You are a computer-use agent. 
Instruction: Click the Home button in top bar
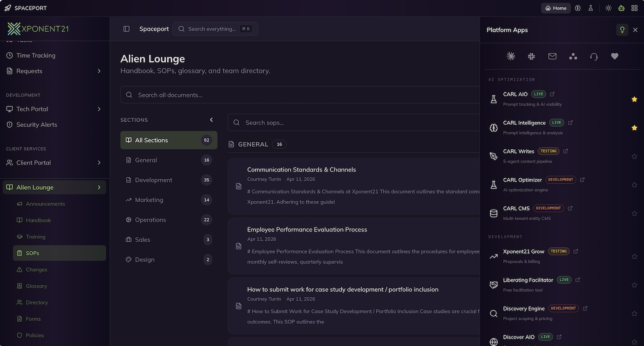pyautogui.click(x=556, y=8)
